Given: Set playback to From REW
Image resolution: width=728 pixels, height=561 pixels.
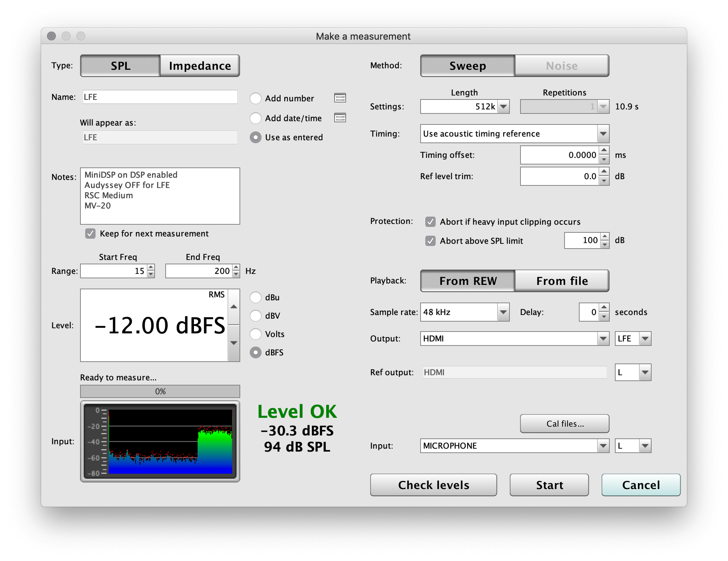Looking at the screenshot, I should pos(468,281).
